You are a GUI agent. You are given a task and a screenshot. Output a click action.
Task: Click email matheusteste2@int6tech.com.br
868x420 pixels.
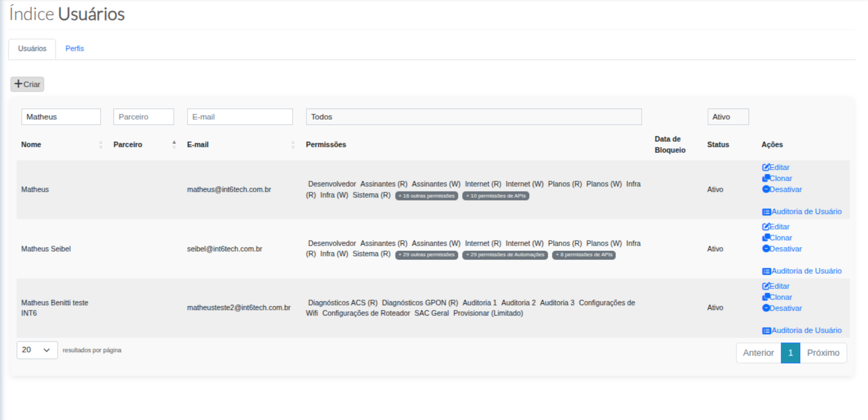coord(239,308)
